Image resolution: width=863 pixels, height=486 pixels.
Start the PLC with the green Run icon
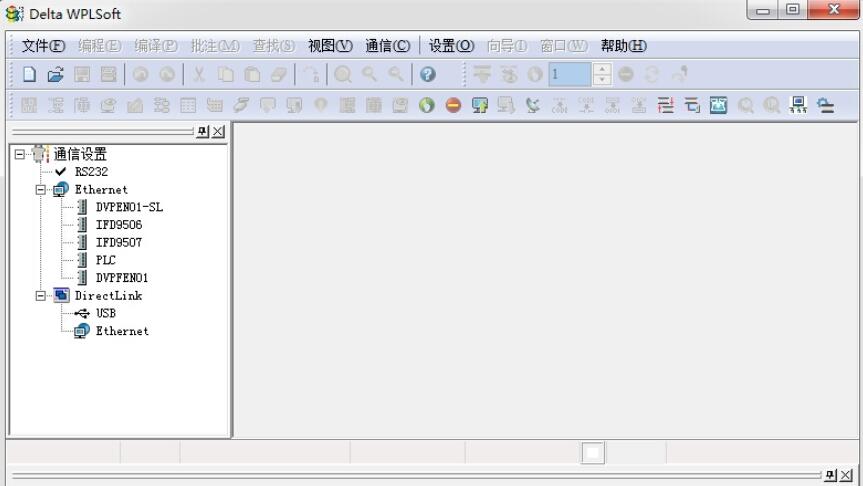[x=427, y=105]
